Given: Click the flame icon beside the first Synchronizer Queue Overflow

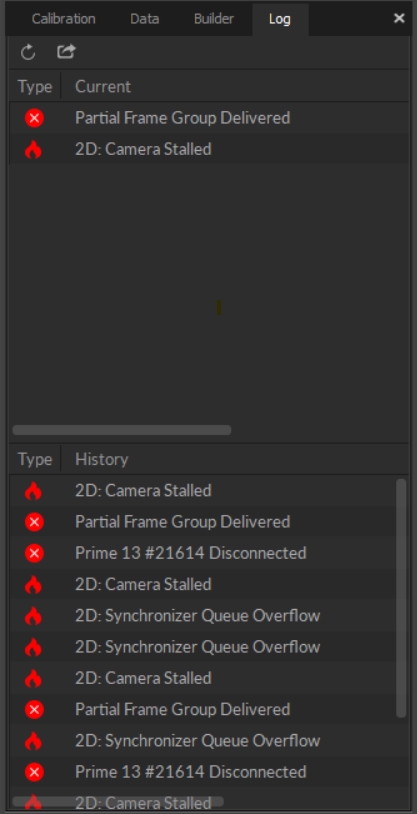Looking at the screenshot, I should (x=33, y=616).
